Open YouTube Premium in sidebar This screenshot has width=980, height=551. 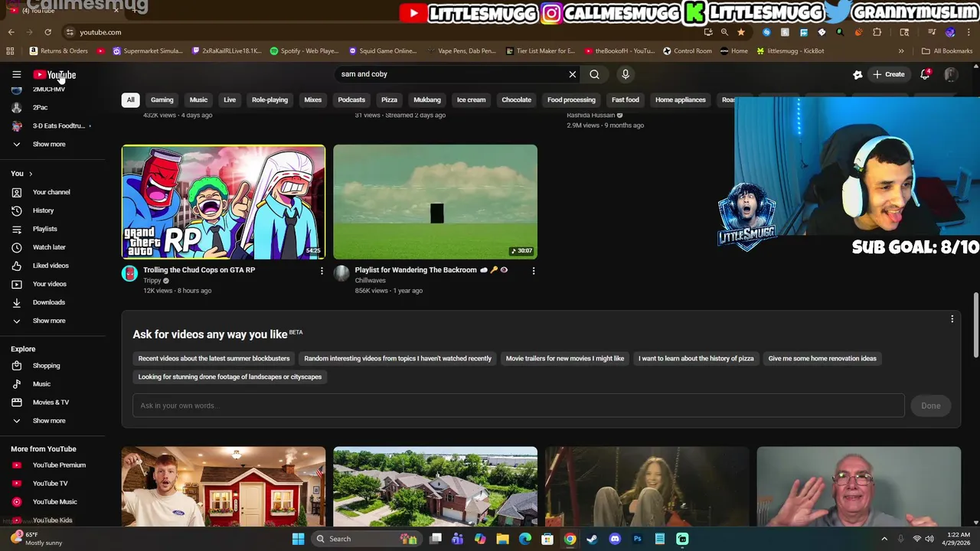pyautogui.click(x=59, y=465)
